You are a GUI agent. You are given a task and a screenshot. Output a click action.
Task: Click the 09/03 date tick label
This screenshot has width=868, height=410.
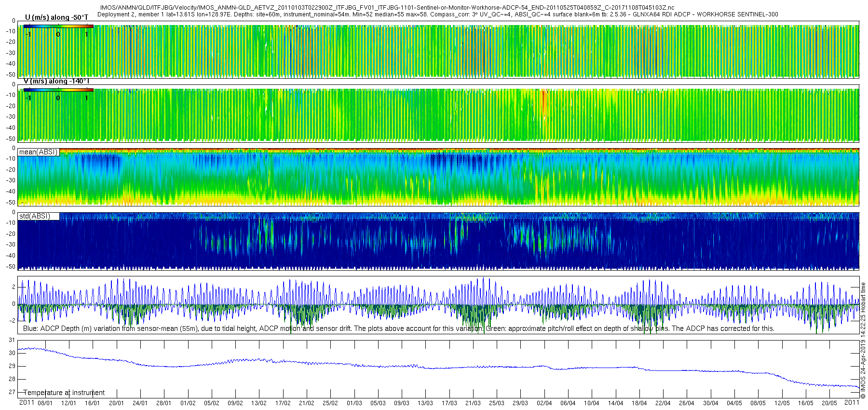pyautogui.click(x=402, y=403)
